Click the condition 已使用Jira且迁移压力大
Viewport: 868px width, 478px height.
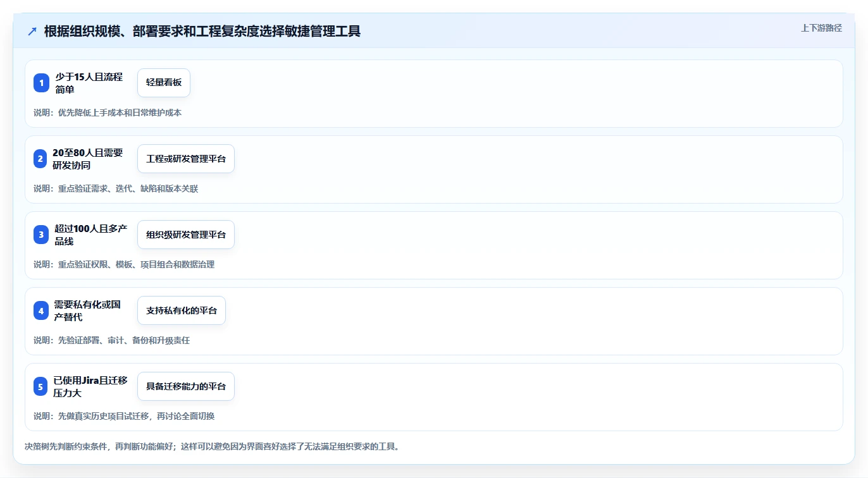[x=91, y=386]
